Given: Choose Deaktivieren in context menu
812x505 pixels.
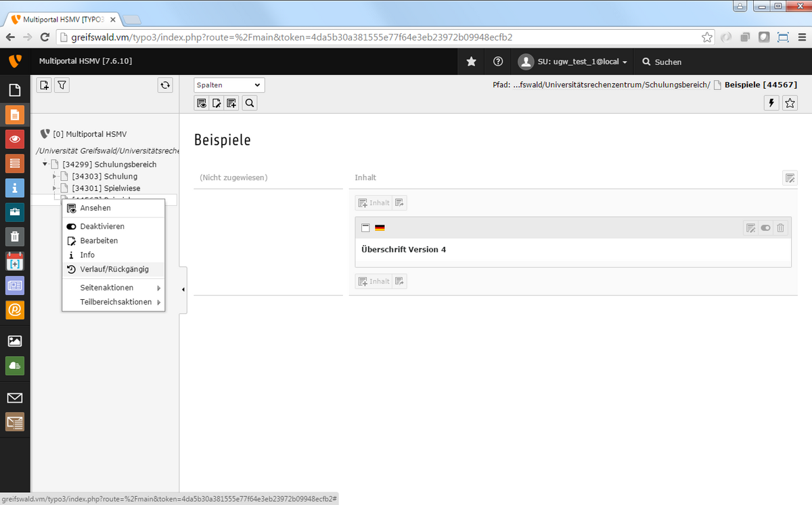Looking at the screenshot, I should click(102, 226).
